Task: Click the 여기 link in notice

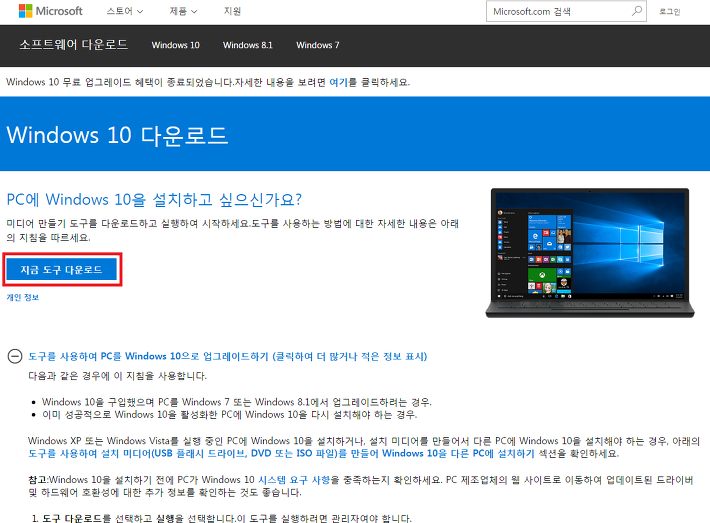Action: (338, 82)
